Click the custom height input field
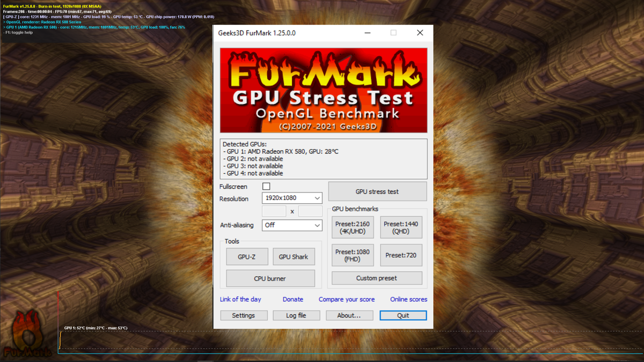Image resolution: width=644 pixels, height=362 pixels. (x=310, y=211)
